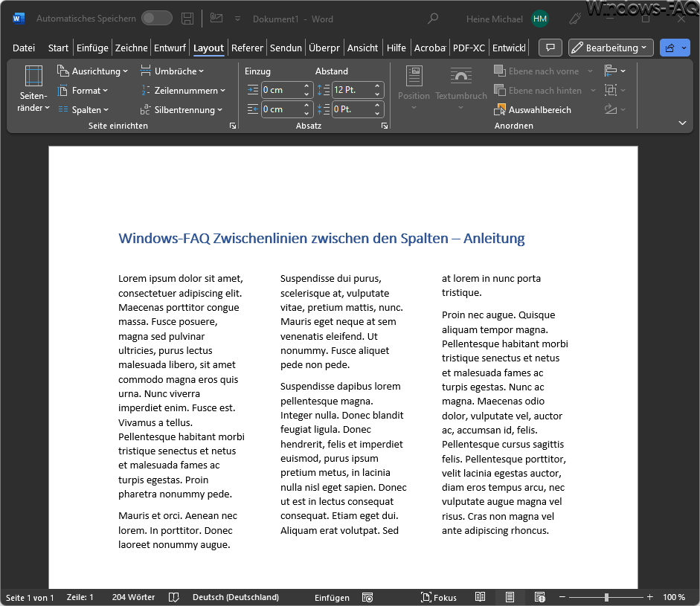Adjust the zoom slider handle

pyautogui.click(x=606, y=597)
